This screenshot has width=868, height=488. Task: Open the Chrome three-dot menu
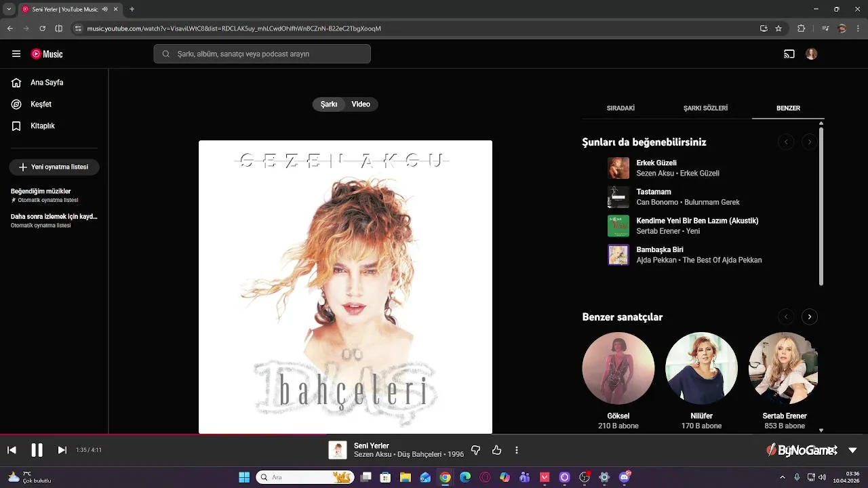[858, 28]
